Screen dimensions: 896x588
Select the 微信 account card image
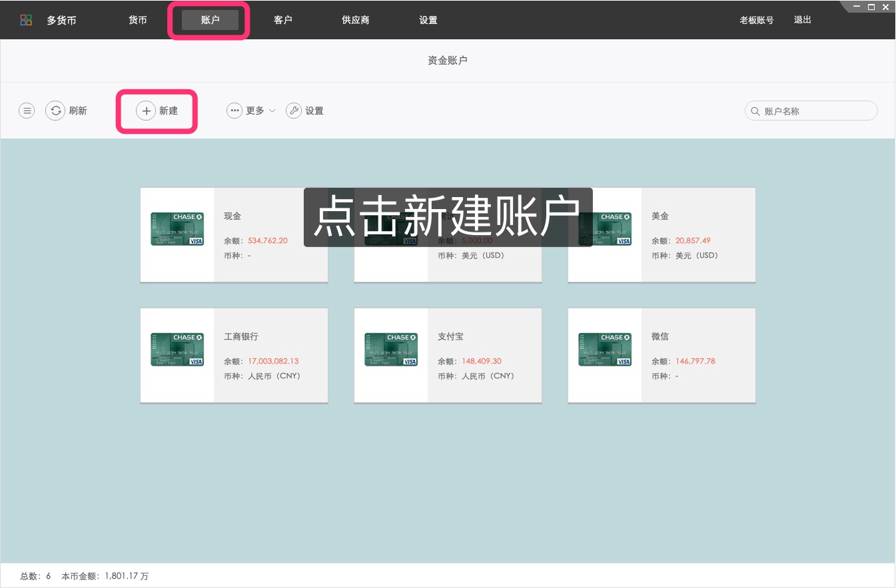[605, 350]
